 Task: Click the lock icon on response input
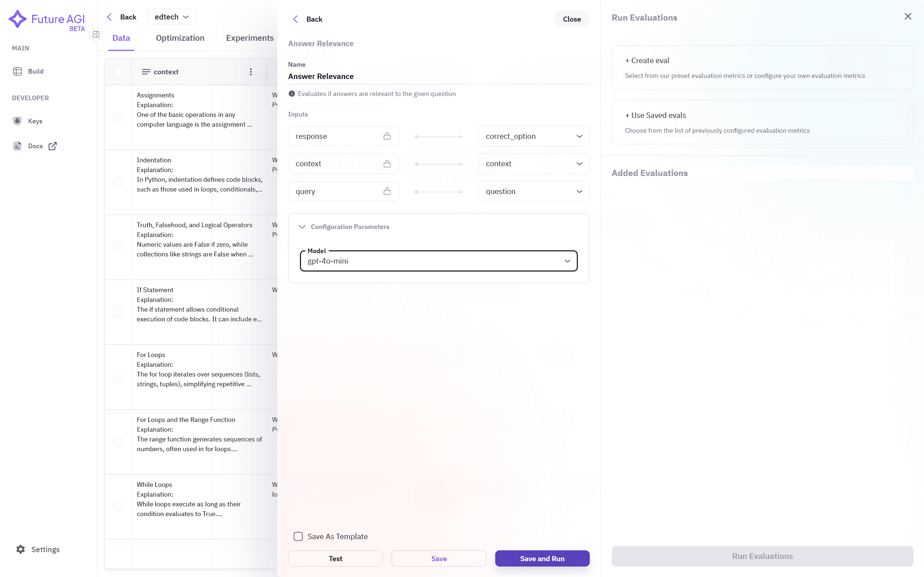[387, 136]
